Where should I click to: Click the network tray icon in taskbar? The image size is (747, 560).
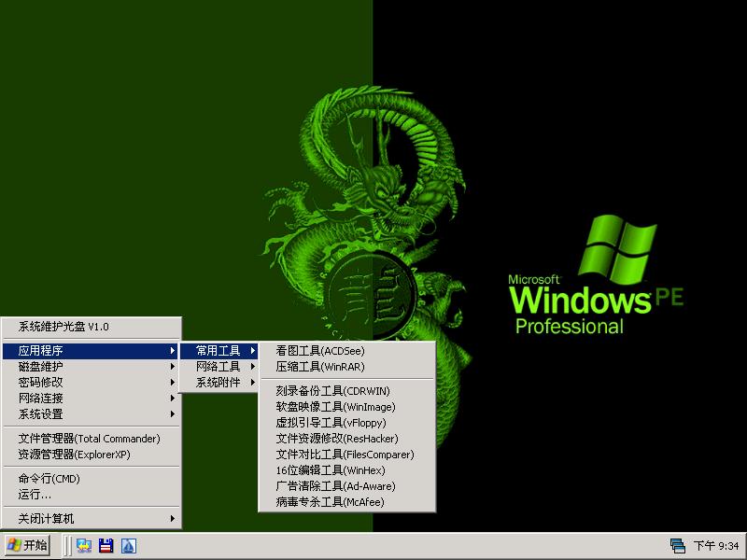pos(677,546)
